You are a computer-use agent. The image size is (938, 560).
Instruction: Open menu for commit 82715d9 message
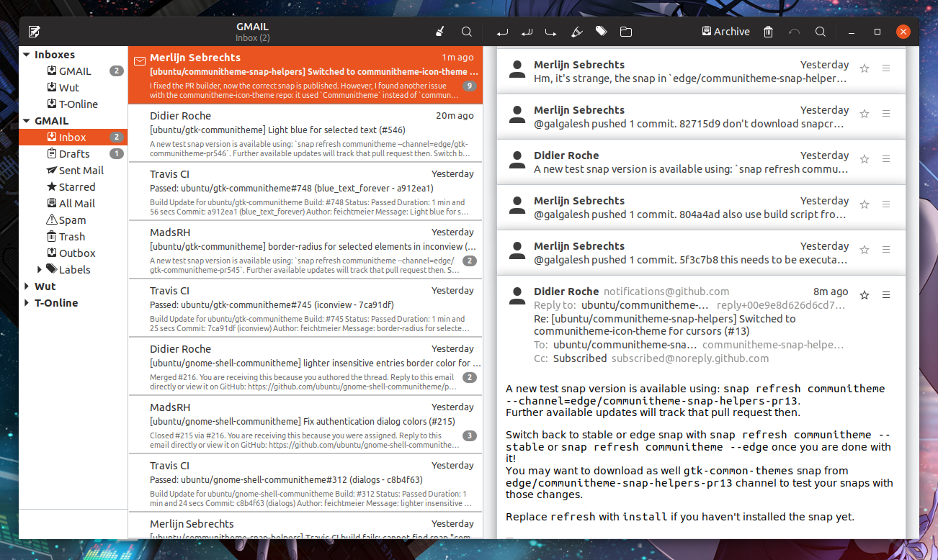pyautogui.click(x=886, y=114)
